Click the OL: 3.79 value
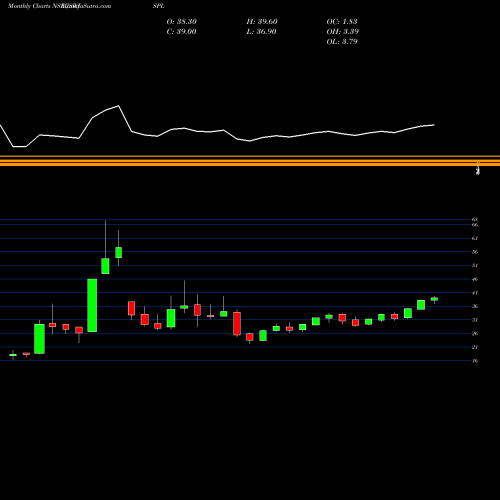Viewport: 500px width, 500px height. pos(342,42)
